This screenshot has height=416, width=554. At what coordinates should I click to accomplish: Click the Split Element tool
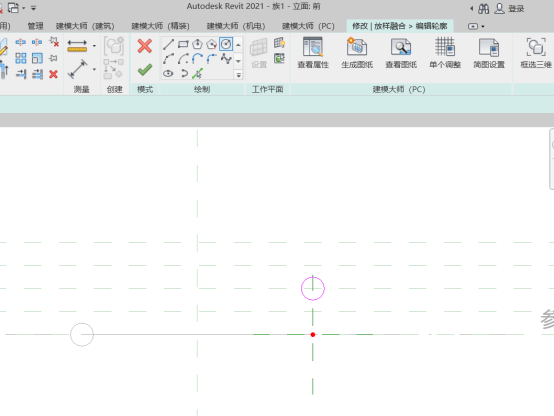pyautogui.click(x=20, y=42)
